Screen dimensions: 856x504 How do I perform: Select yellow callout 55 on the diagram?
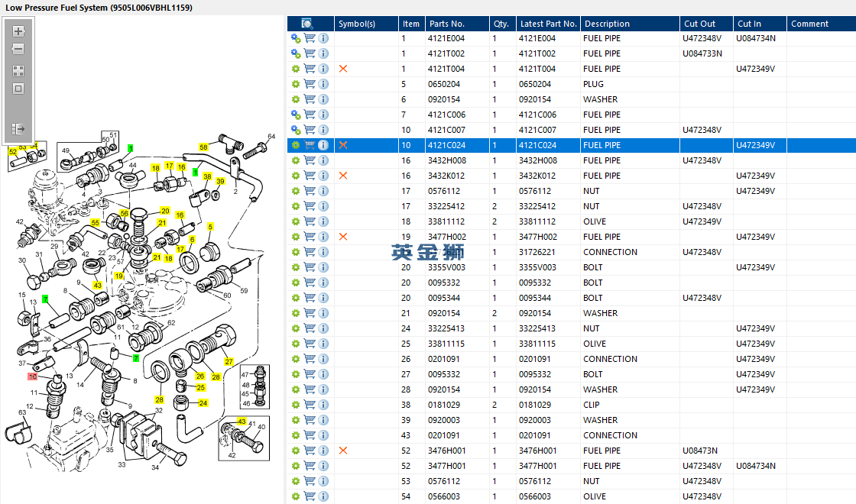pyautogui.click(x=96, y=222)
